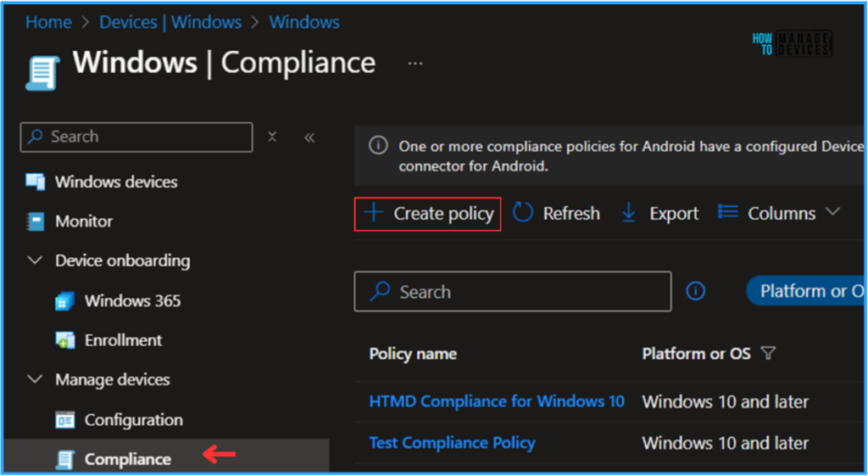Focus the policy list Search field
The width and height of the screenshot is (868, 476).
coord(513,292)
